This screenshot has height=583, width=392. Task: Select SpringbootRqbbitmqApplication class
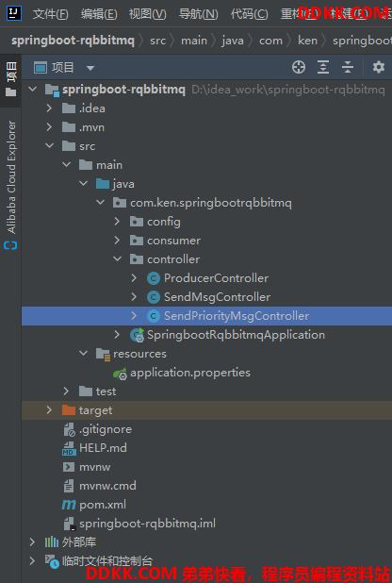[236, 335]
